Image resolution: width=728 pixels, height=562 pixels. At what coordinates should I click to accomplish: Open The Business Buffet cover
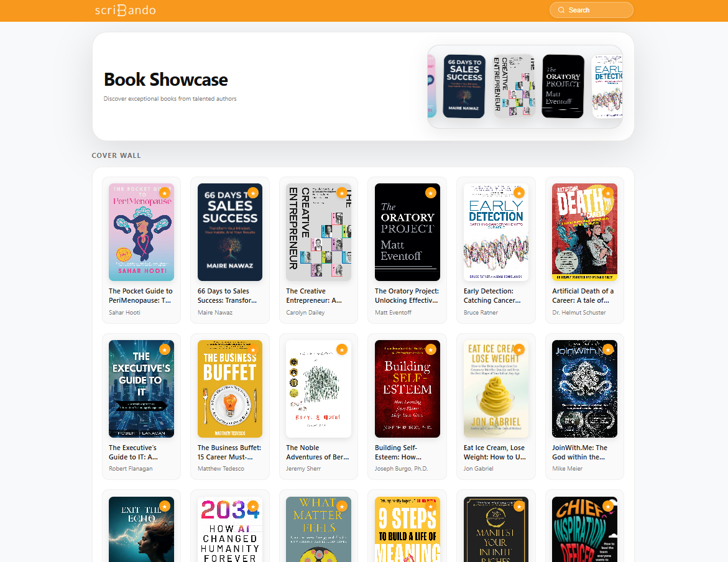tap(230, 389)
